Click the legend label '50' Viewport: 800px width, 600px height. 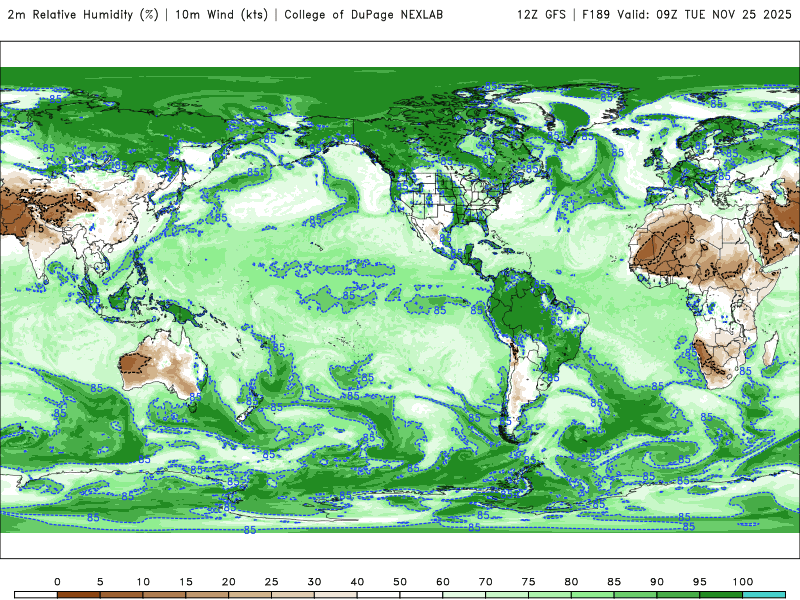click(400, 582)
